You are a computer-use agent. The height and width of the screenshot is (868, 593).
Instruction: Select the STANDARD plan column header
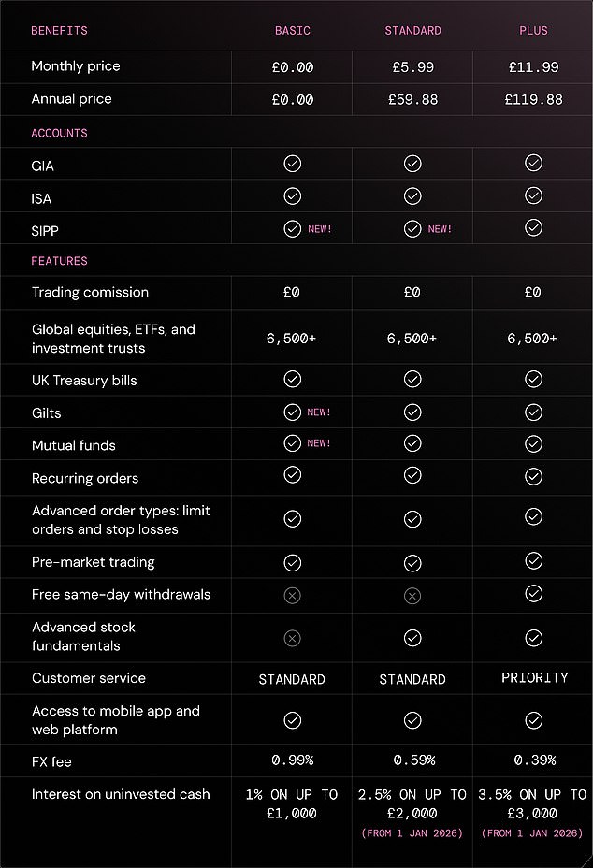tap(412, 31)
